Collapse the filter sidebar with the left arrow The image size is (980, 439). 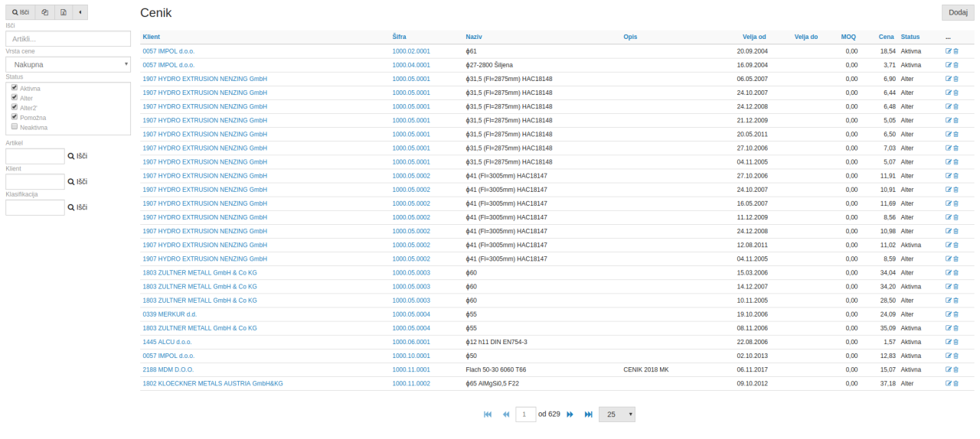pos(80,13)
